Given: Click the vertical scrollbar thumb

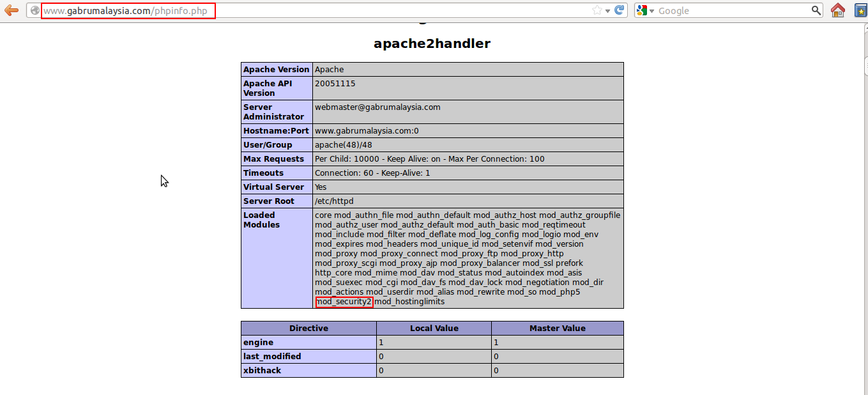Looking at the screenshot, I should click(865, 66).
